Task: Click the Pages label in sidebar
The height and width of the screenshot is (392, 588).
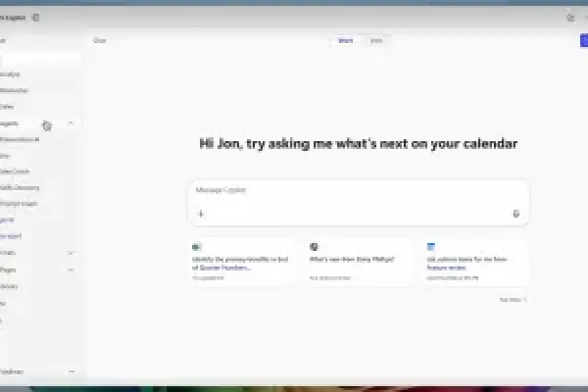Action: point(8,269)
